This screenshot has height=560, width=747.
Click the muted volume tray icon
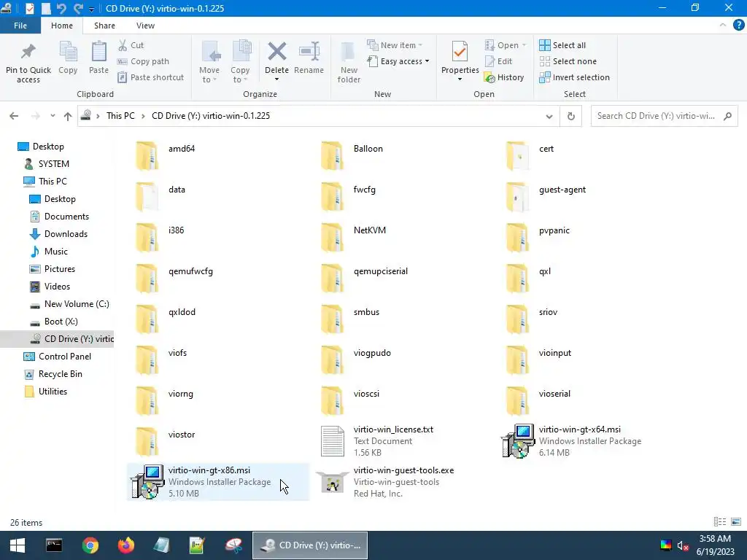click(x=683, y=545)
